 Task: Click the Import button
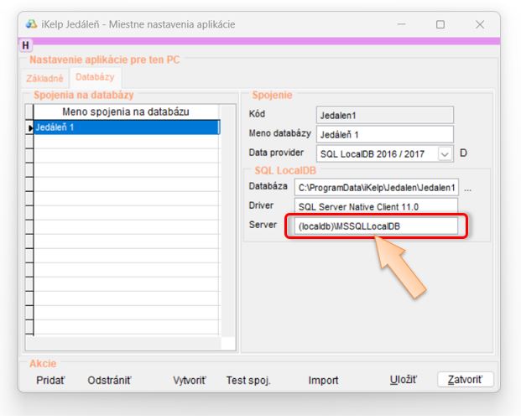click(323, 380)
